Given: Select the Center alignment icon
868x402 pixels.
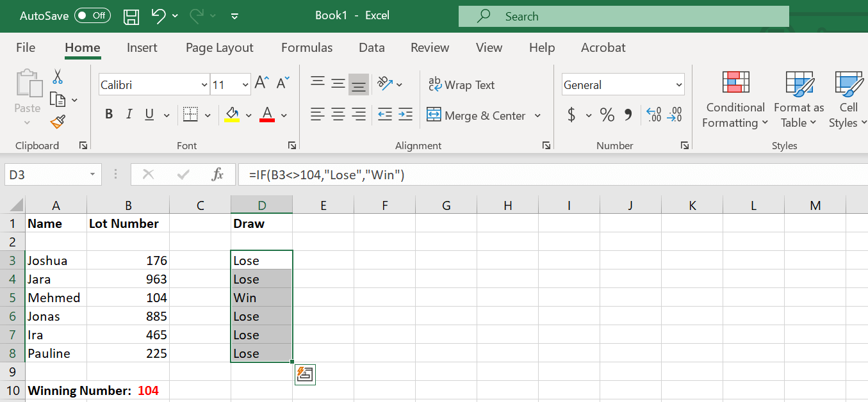Looking at the screenshot, I should (x=338, y=115).
